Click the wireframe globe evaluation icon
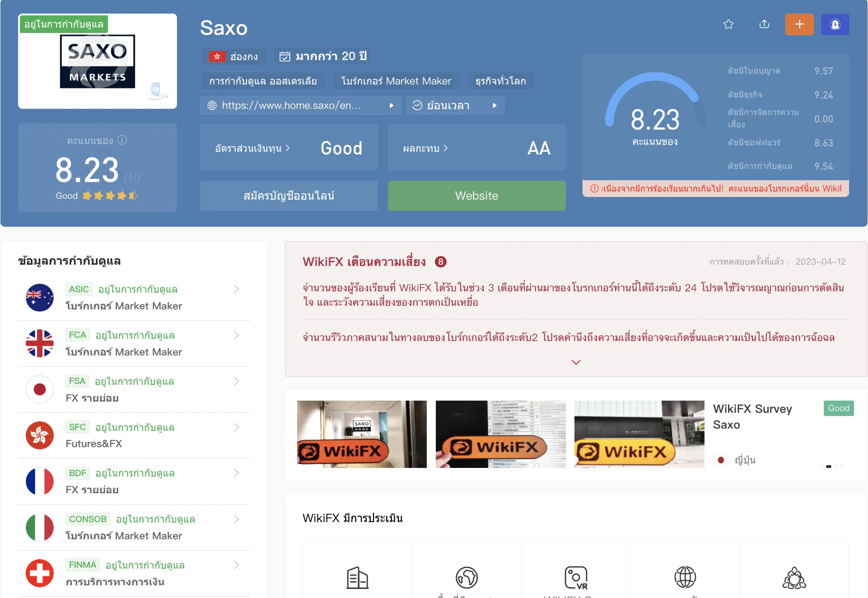The image size is (868, 598). [x=685, y=577]
